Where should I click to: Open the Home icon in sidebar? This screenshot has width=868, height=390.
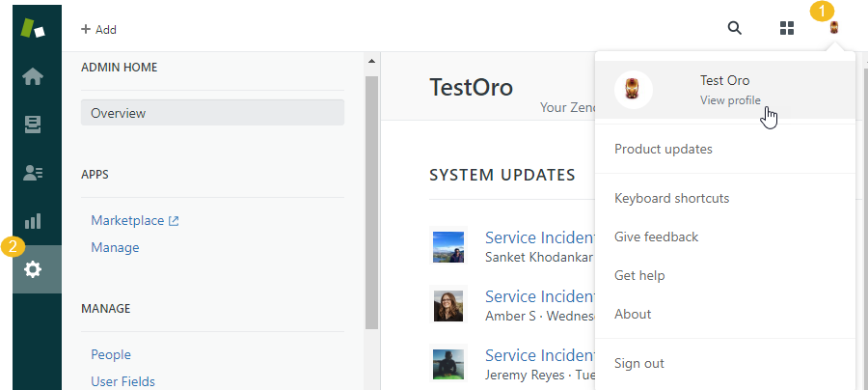32,76
